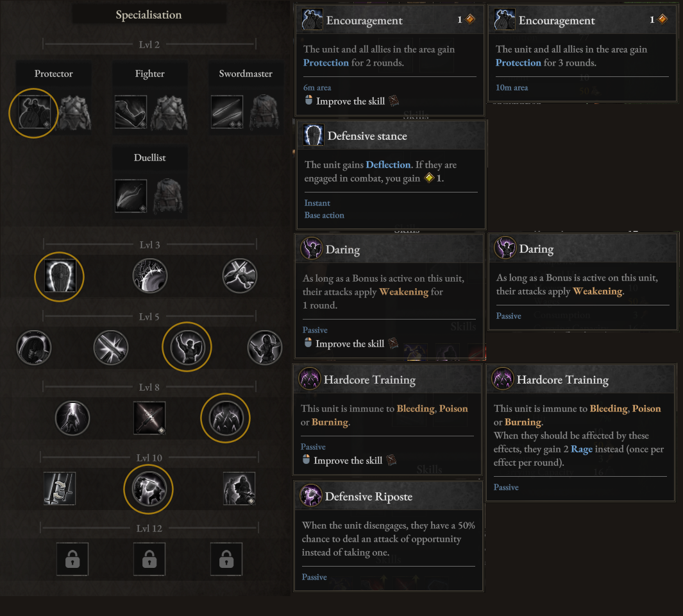
Task: Select the selected Daring skill under Lvl 5
Action: [187, 347]
